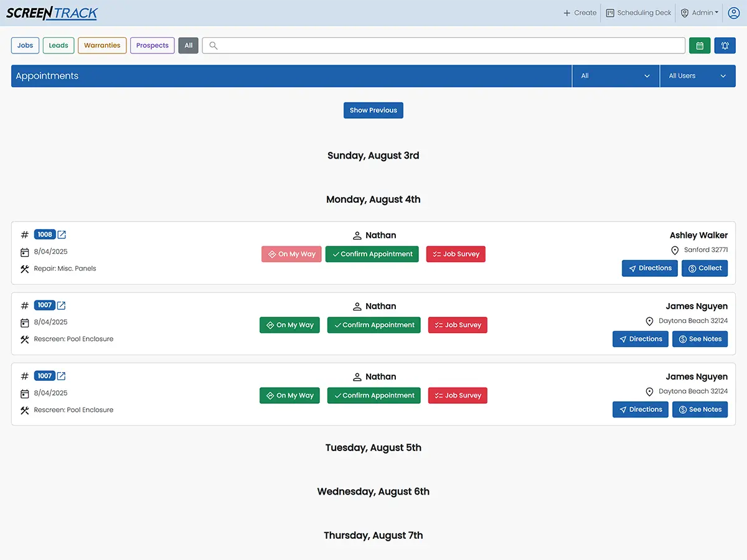This screenshot has height=560, width=747.
Task: Click the Show Previous button
Action: (x=374, y=110)
